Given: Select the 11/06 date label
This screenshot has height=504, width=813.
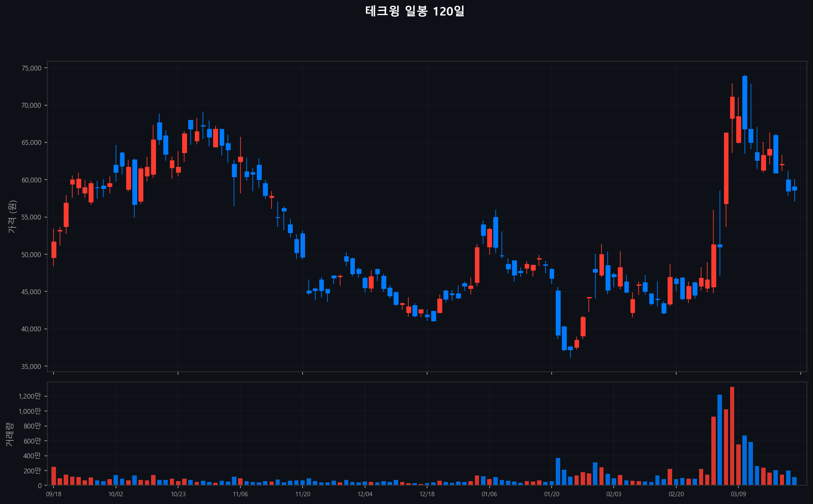Looking at the screenshot, I should [240, 494].
